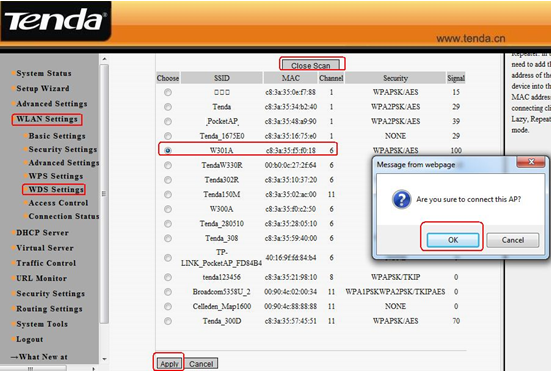Image resolution: width=551 pixels, height=371 pixels.
Task: Open DHCP Server menu
Action: click(42, 233)
